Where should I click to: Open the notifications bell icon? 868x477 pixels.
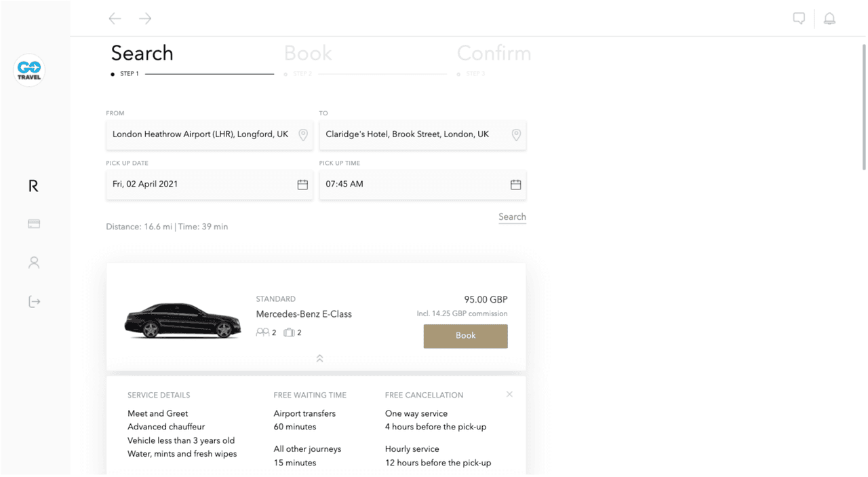(829, 18)
